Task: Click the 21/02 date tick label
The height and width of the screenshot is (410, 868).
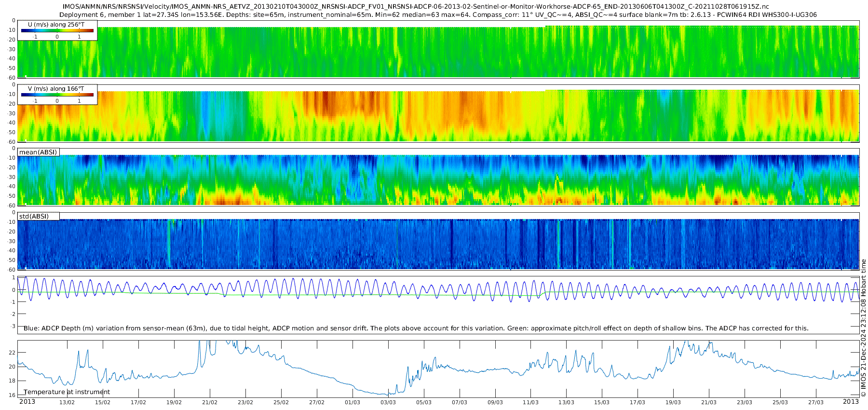Action: [210, 403]
